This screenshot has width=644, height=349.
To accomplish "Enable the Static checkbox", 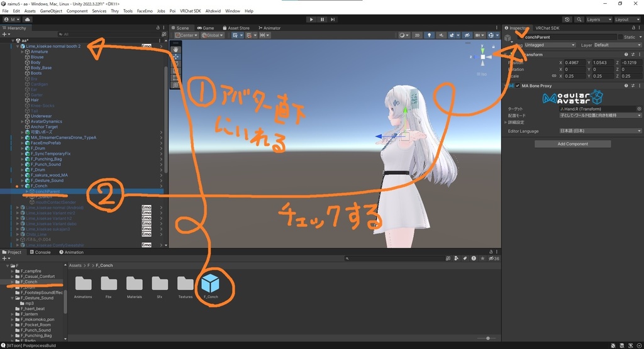I will 620,37.
